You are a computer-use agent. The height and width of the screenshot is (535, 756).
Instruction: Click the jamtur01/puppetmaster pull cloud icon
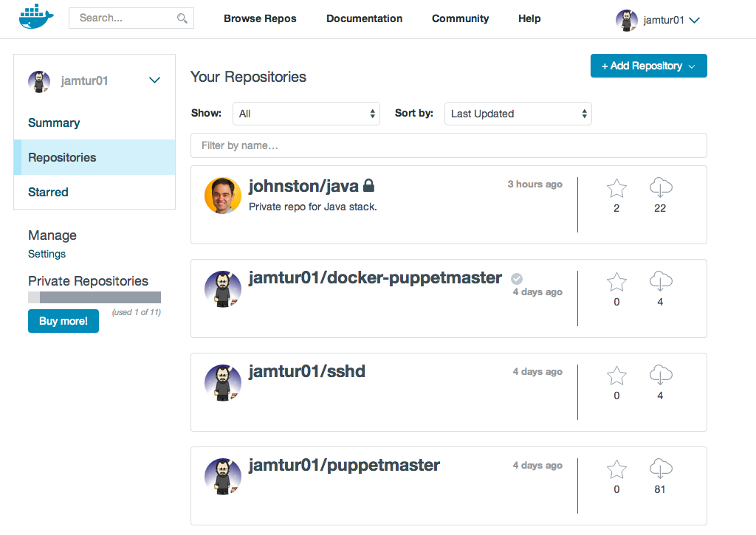click(661, 469)
